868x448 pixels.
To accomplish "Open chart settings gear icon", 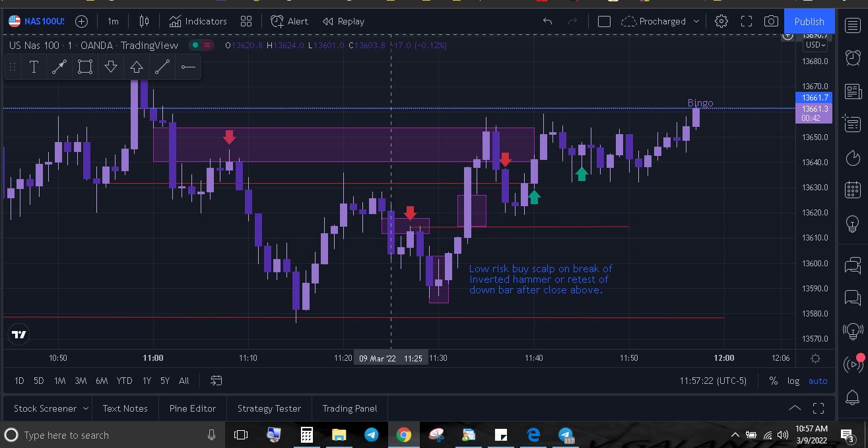I will [721, 21].
